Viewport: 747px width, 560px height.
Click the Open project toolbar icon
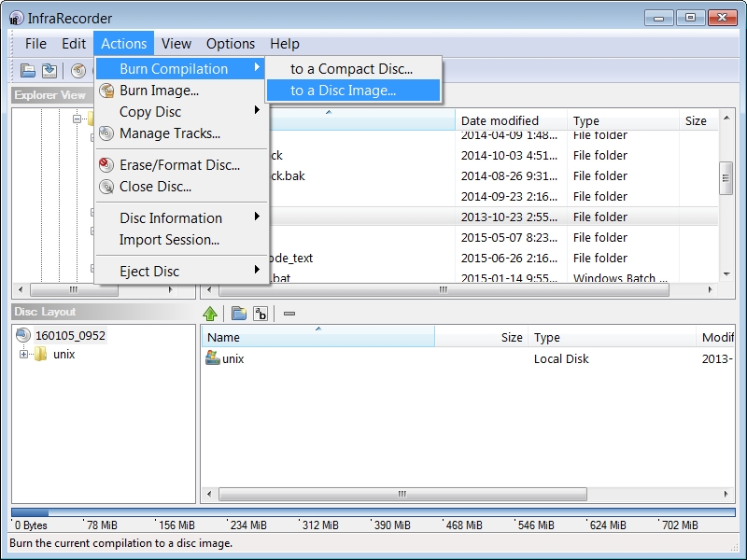[27, 69]
